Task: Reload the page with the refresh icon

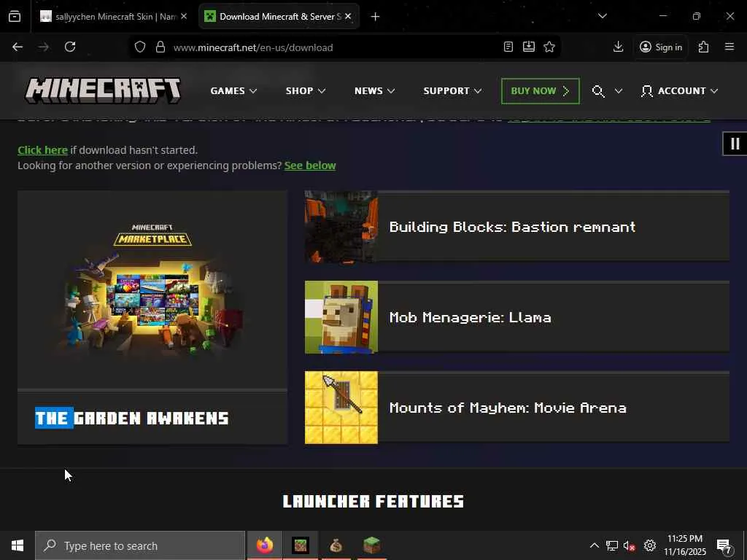Action: pos(70,47)
